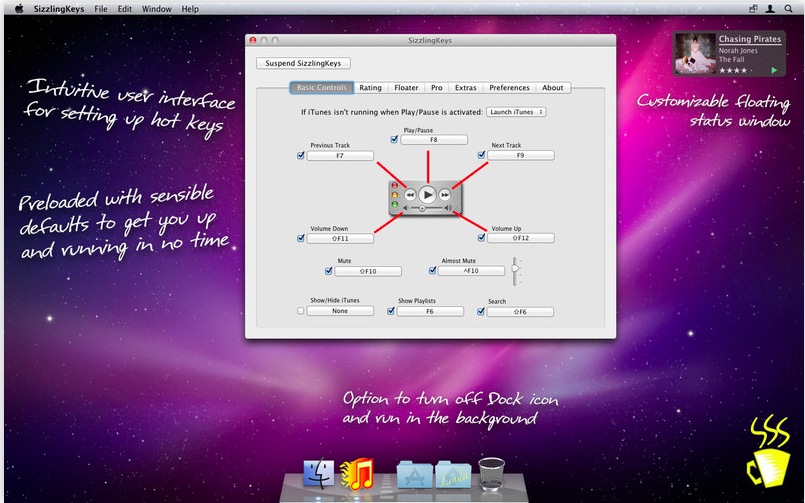805x503 pixels.
Task: Click the displays icon in the menu bar
Action: coord(753,9)
